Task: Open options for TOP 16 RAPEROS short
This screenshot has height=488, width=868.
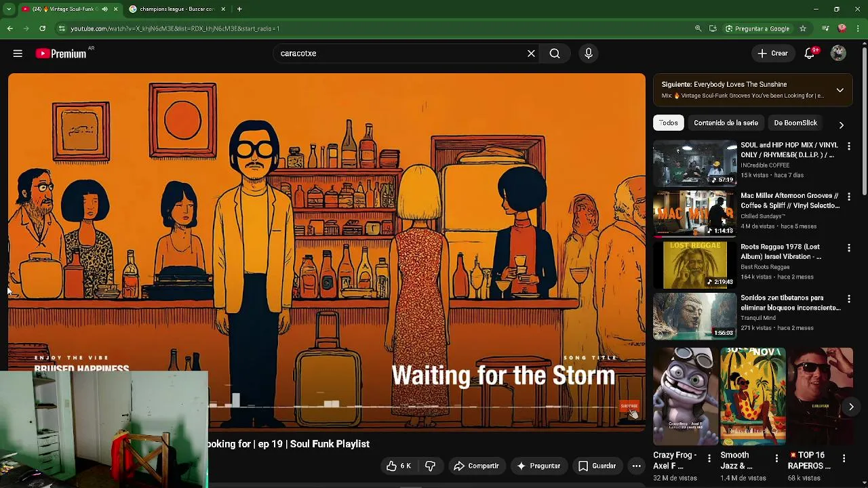Action: click(x=844, y=459)
